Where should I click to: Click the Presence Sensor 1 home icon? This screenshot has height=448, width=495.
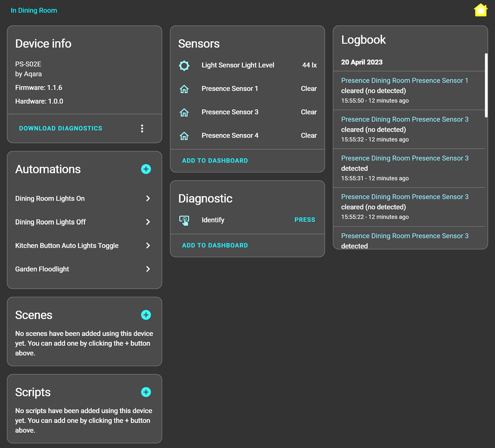184,89
